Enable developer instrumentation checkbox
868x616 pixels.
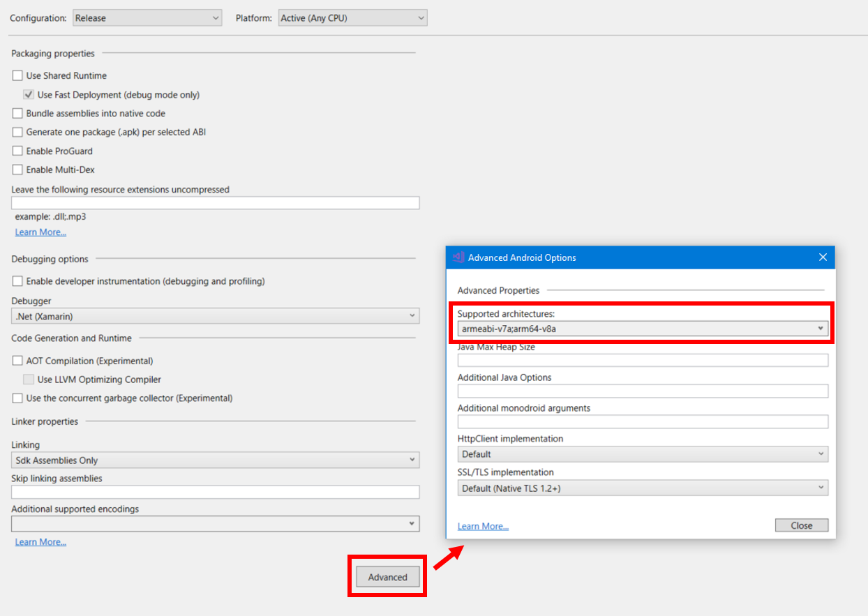[17, 282]
